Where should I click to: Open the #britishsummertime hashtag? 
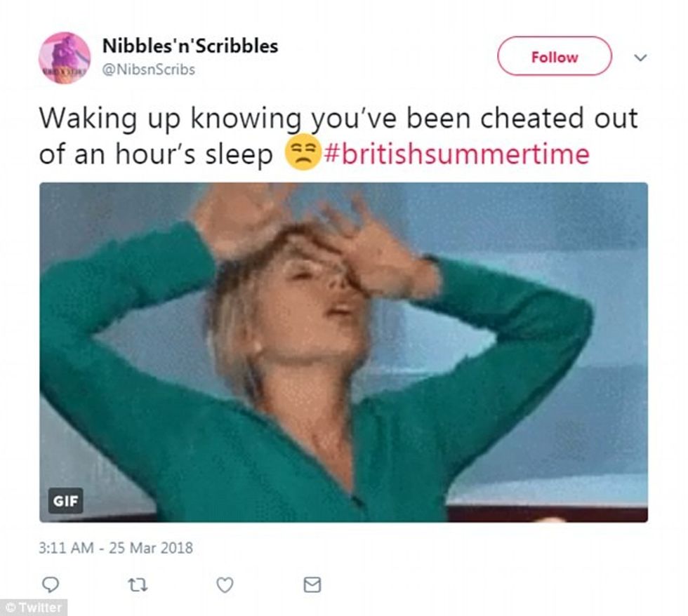click(x=456, y=154)
